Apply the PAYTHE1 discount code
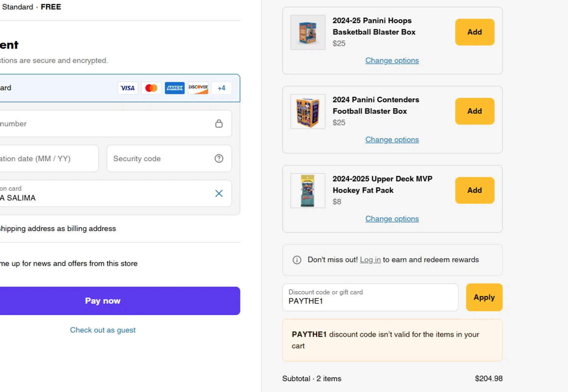568x392 pixels. coord(484,297)
